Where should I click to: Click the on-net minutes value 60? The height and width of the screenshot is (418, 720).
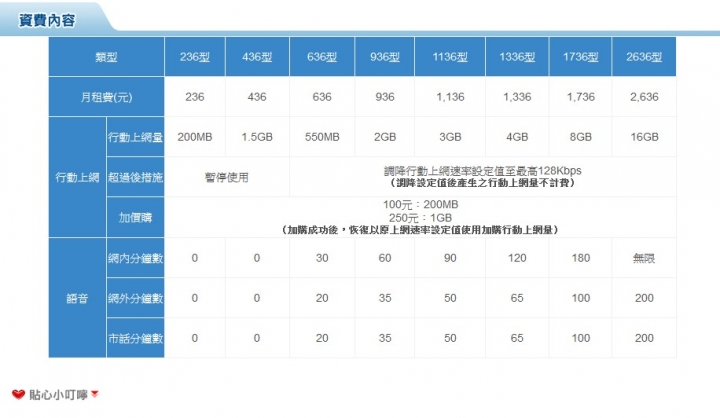coord(385,258)
